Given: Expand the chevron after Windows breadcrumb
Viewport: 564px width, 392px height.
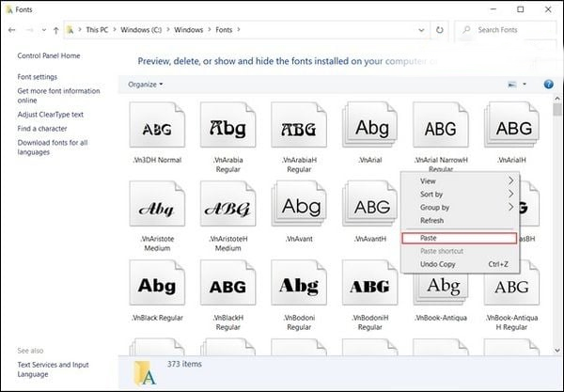Looking at the screenshot, I should pyautogui.click(x=210, y=30).
